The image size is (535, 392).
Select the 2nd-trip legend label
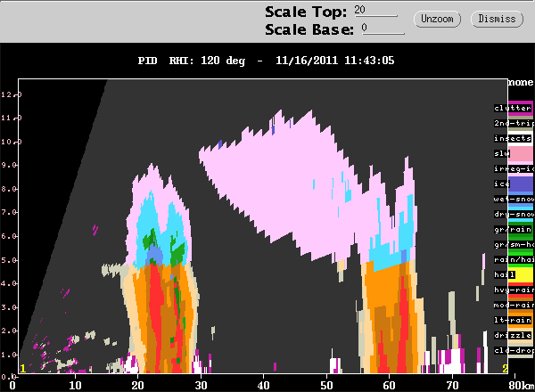tap(514, 123)
